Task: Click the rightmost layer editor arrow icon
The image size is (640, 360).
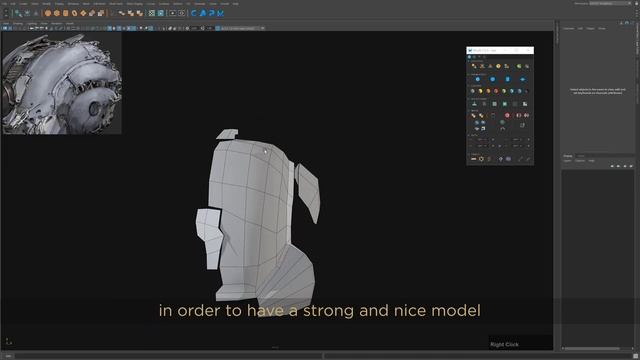Action: point(631,166)
